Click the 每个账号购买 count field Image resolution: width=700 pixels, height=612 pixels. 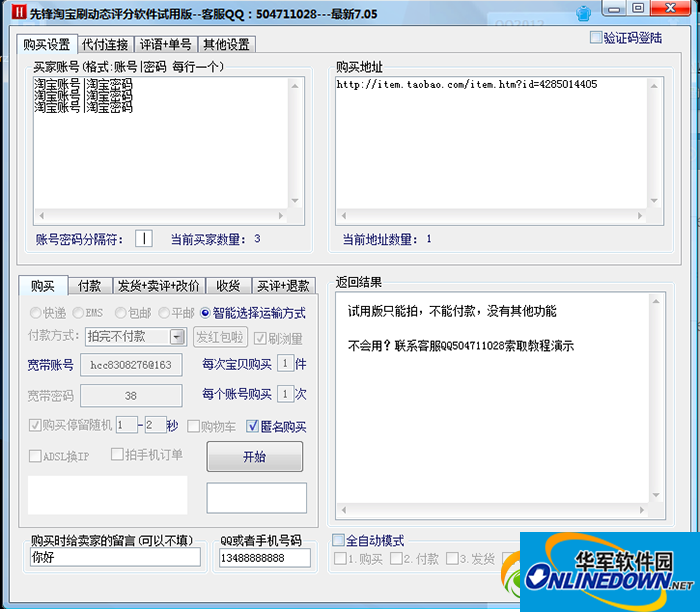coord(285,394)
